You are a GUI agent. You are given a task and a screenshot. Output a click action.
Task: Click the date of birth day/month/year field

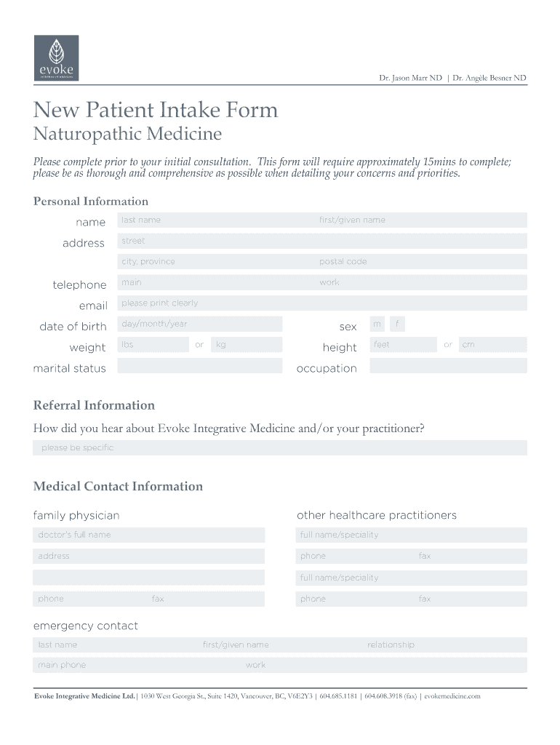pos(199,324)
